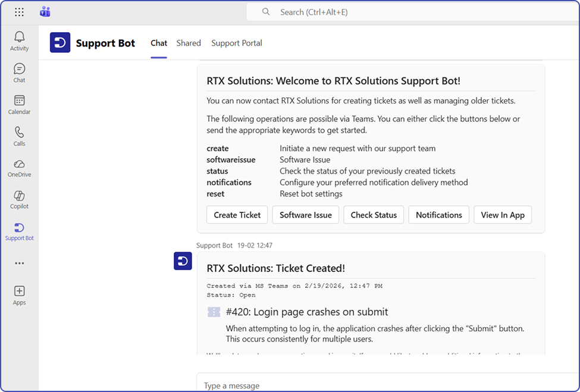Open Chat in the left sidebar
The height and width of the screenshot is (392, 580).
tap(19, 73)
